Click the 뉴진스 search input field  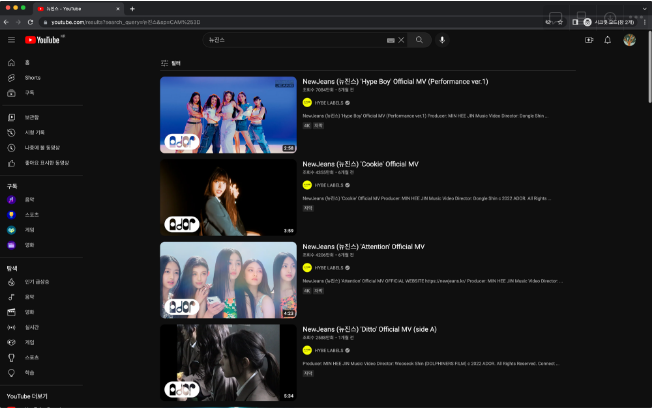pyautogui.click(x=297, y=40)
